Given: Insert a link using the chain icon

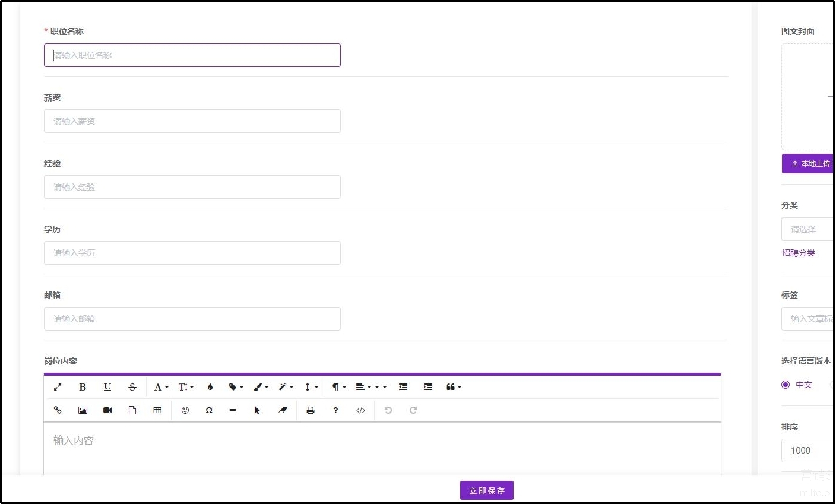Looking at the screenshot, I should [x=58, y=410].
